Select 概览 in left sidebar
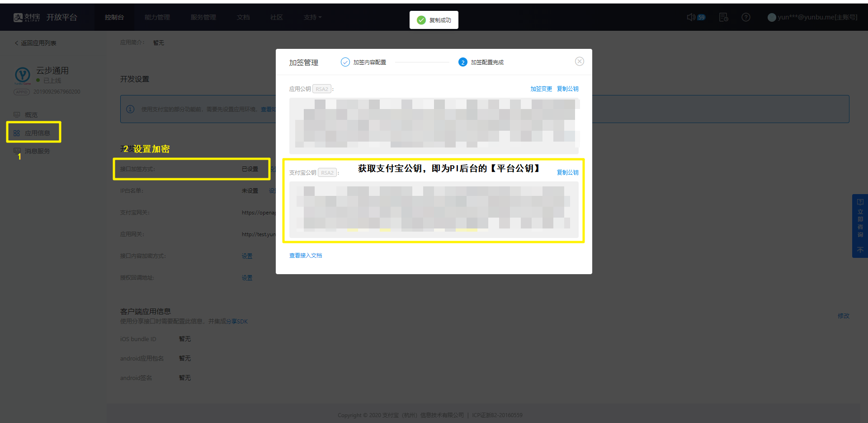 [31, 115]
